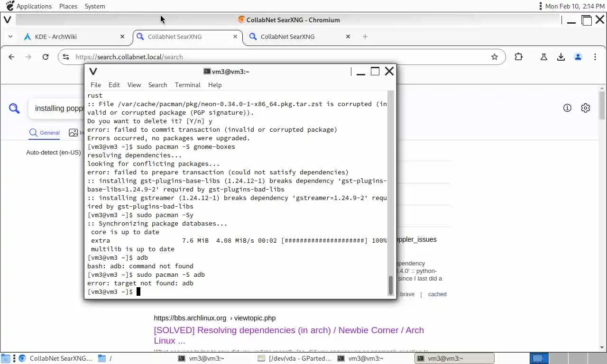The image size is (607, 364).
Task: Open the terminal Terminal menu
Action: click(x=188, y=85)
